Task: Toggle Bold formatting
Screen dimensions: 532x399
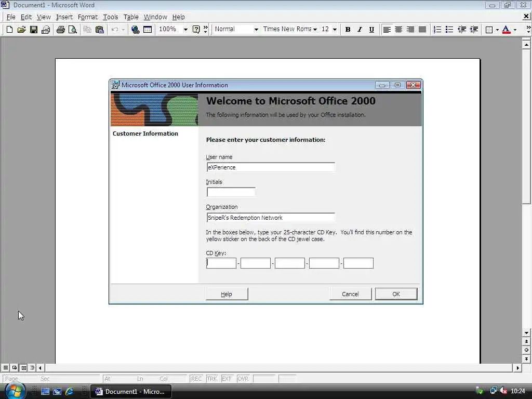Action: click(348, 30)
